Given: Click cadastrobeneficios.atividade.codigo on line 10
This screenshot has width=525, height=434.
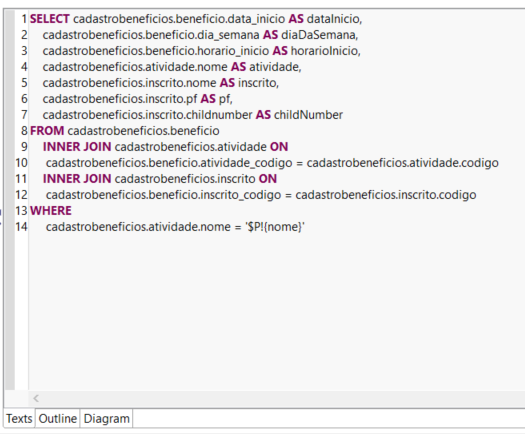Looking at the screenshot, I should tap(402, 163).
